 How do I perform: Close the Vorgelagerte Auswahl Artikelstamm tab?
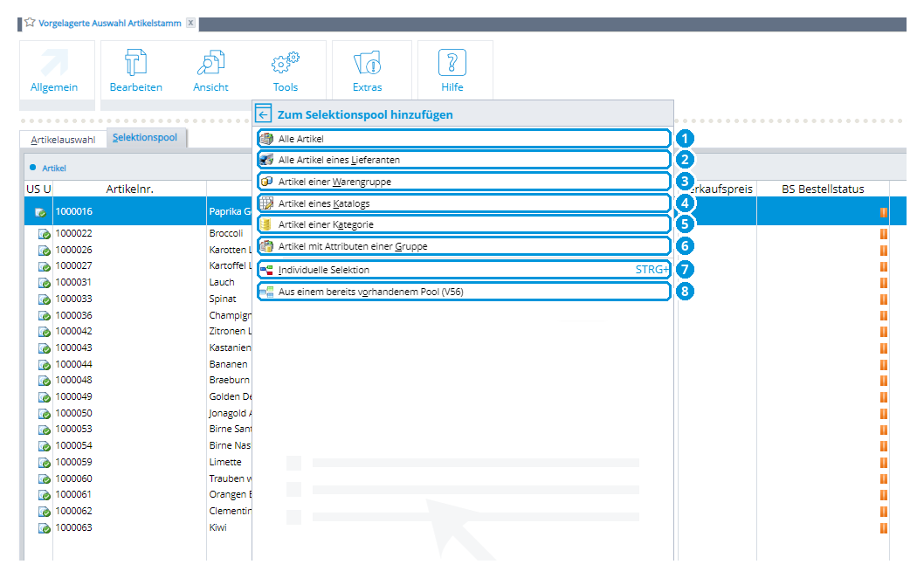[x=191, y=23]
